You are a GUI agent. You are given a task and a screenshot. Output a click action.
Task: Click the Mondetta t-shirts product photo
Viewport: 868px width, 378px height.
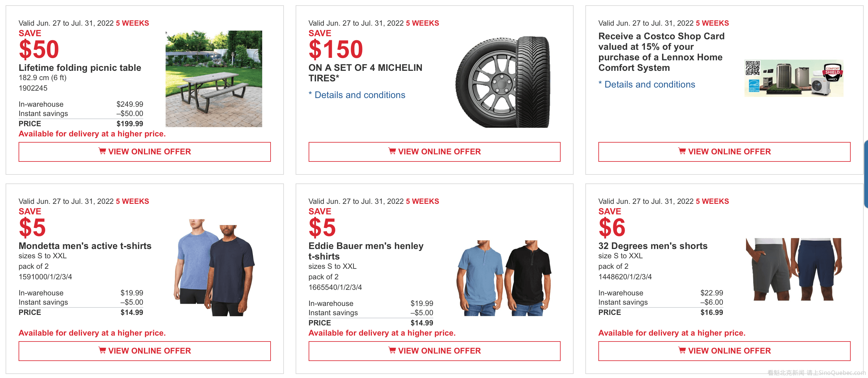point(215,268)
